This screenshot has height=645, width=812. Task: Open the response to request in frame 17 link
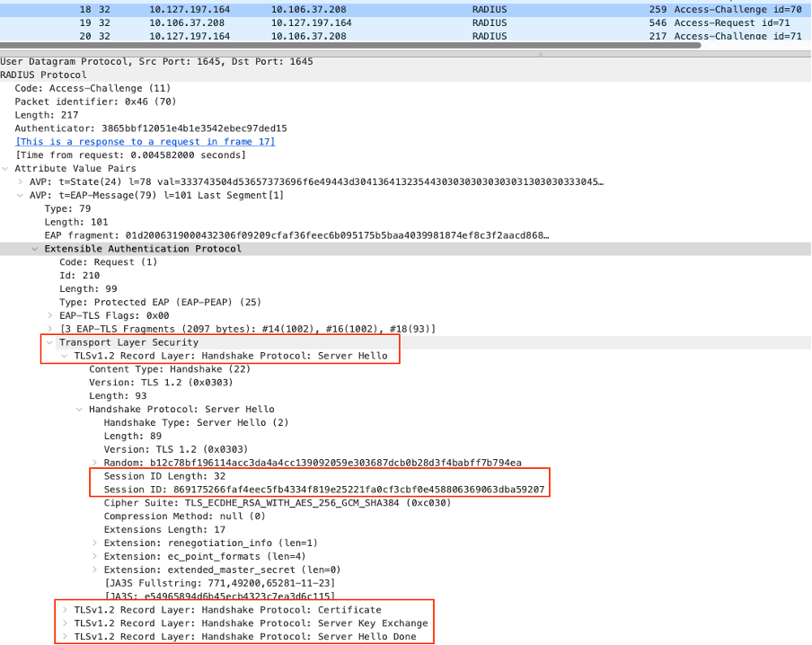tap(145, 141)
